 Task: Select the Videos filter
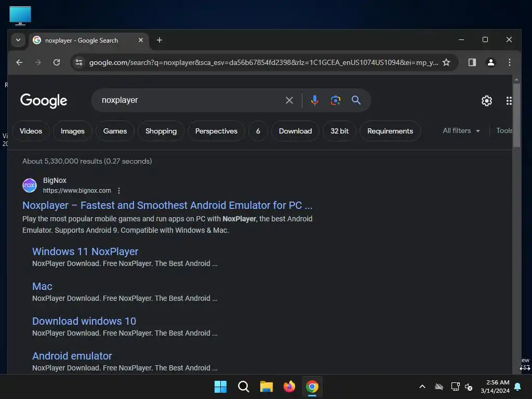pos(31,131)
